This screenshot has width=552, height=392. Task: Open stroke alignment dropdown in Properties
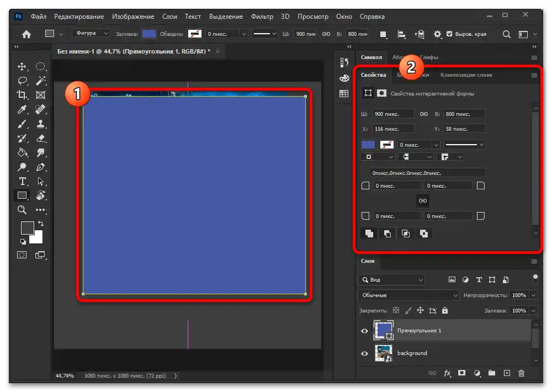click(378, 157)
